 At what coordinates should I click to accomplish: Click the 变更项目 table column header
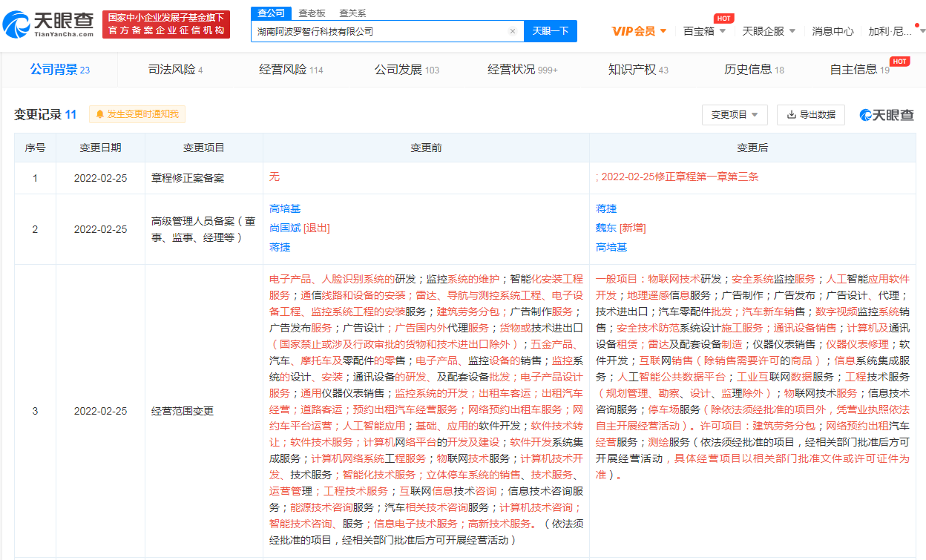(x=204, y=148)
